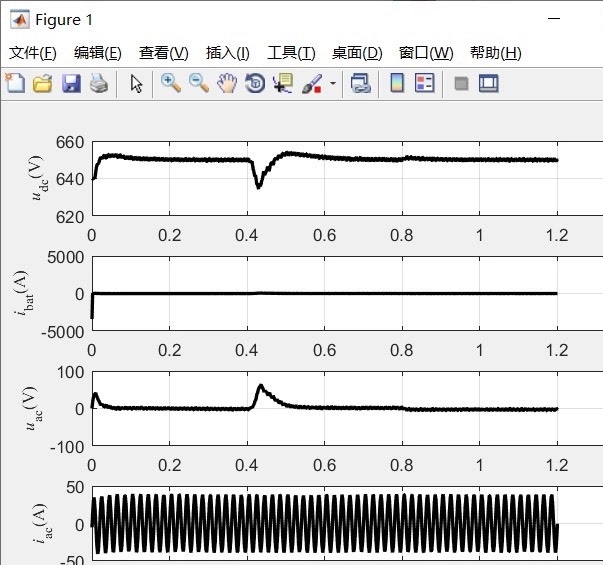
Task: Click the i_bat (A) axis label
Action: click(x=24, y=293)
